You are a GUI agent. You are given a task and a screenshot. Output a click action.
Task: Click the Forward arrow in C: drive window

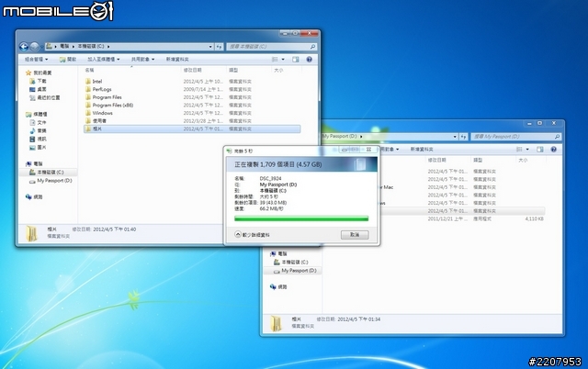point(34,47)
